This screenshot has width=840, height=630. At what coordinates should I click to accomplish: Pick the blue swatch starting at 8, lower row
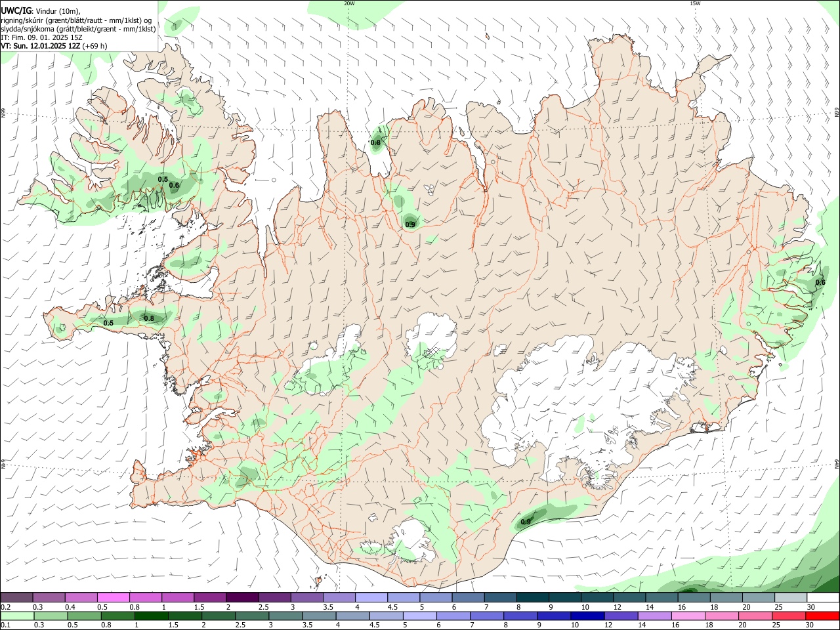(x=520, y=616)
